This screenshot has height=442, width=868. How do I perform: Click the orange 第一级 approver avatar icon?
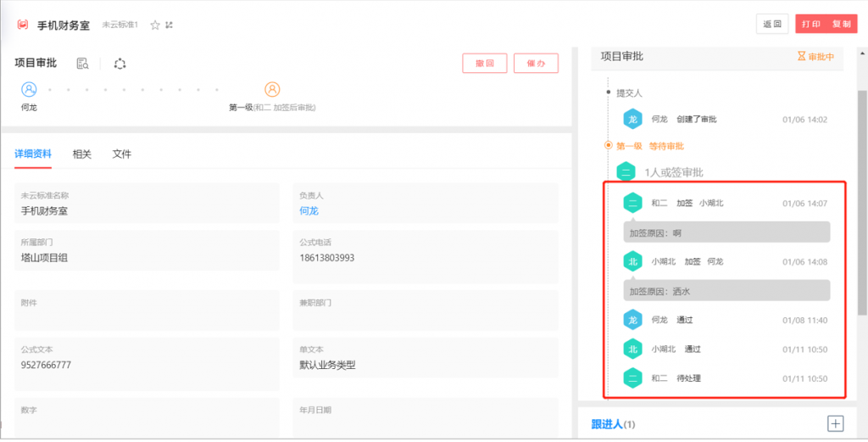pos(272,89)
